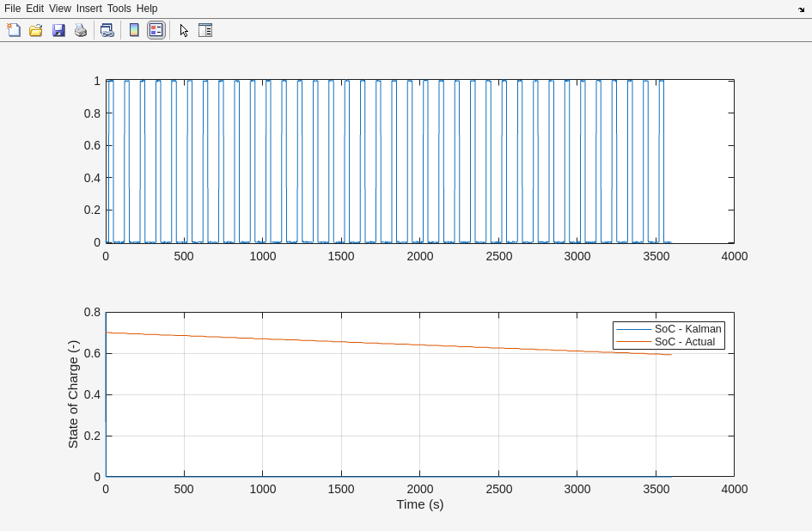Expand the Tools menu
The image size is (812, 531).
(119, 9)
